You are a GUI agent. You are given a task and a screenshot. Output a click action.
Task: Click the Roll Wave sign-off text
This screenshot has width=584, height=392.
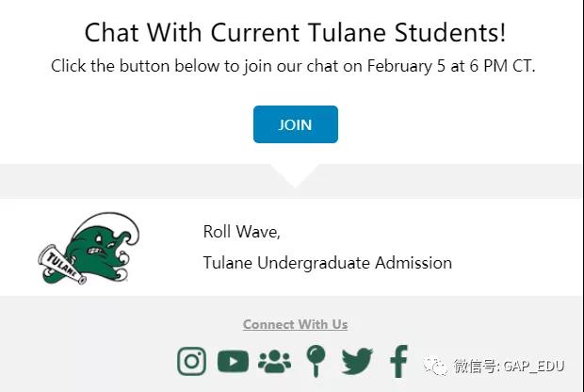tap(242, 232)
